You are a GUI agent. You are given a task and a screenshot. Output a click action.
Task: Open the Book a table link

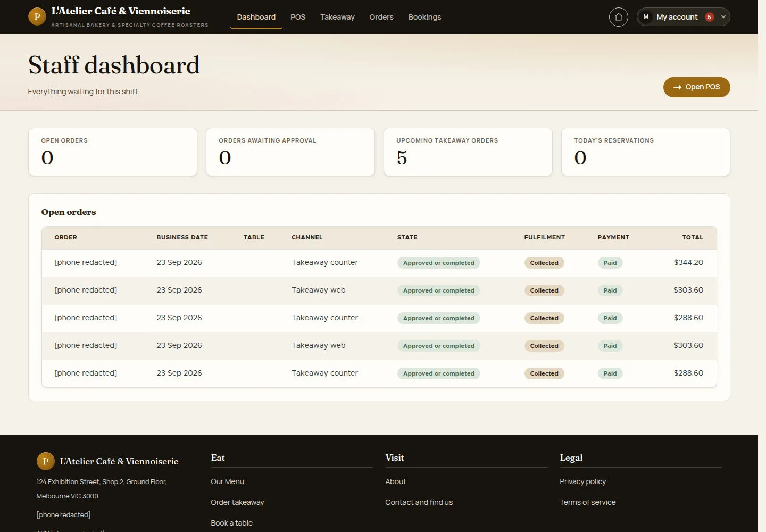(232, 523)
